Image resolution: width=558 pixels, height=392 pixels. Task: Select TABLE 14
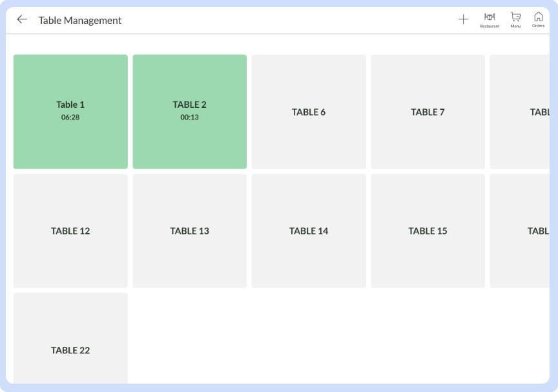coord(308,231)
